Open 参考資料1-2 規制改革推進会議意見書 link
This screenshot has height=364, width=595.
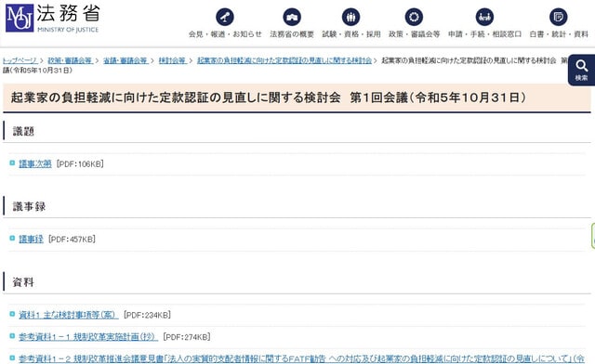pyautogui.click(x=301, y=358)
